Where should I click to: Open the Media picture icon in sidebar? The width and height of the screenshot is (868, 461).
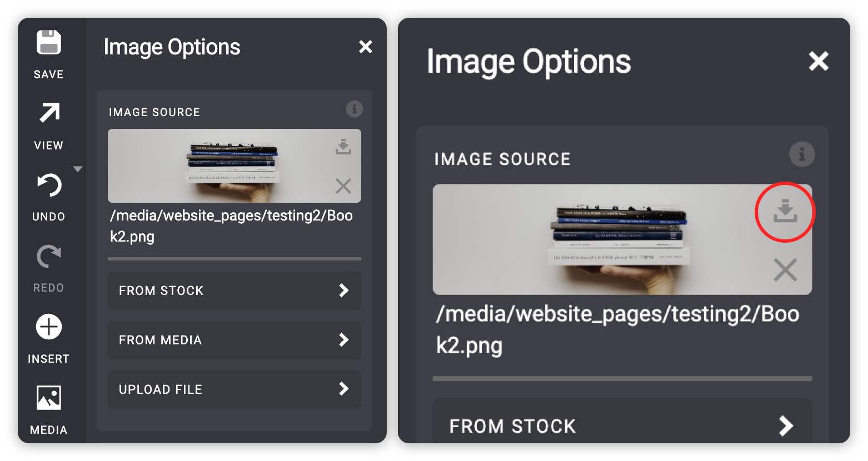pos(49,398)
